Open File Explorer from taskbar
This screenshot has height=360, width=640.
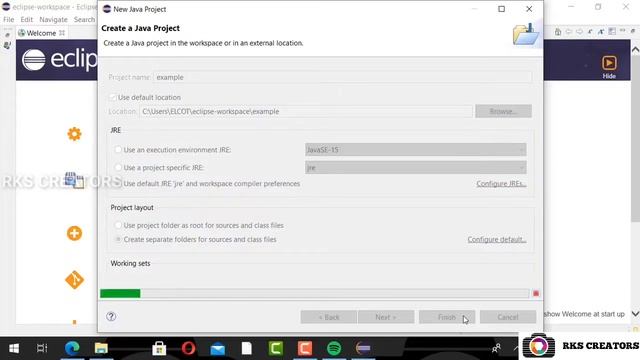(x=101, y=348)
